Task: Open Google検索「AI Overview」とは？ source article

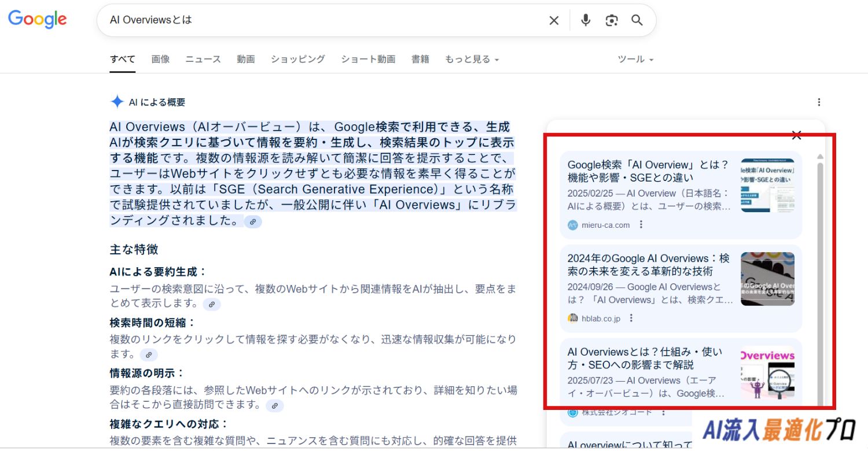Action: point(648,171)
